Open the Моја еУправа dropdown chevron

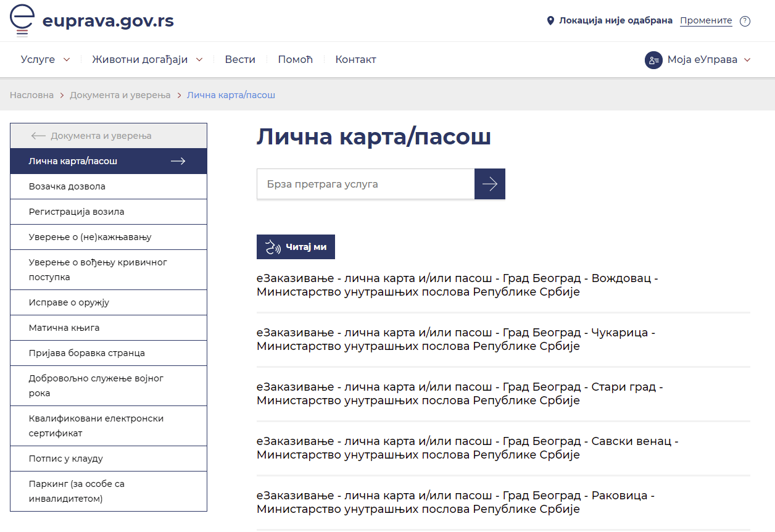(x=747, y=60)
